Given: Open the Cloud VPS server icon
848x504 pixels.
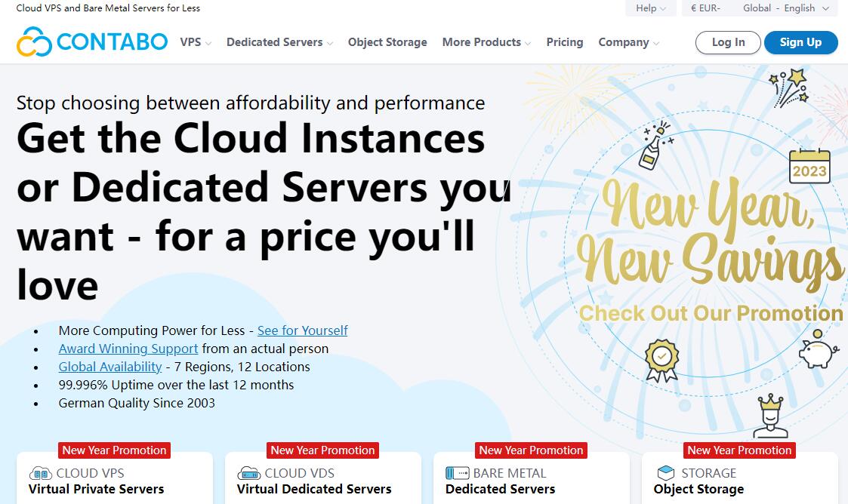Looking at the screenshot, I should [41, 474].
